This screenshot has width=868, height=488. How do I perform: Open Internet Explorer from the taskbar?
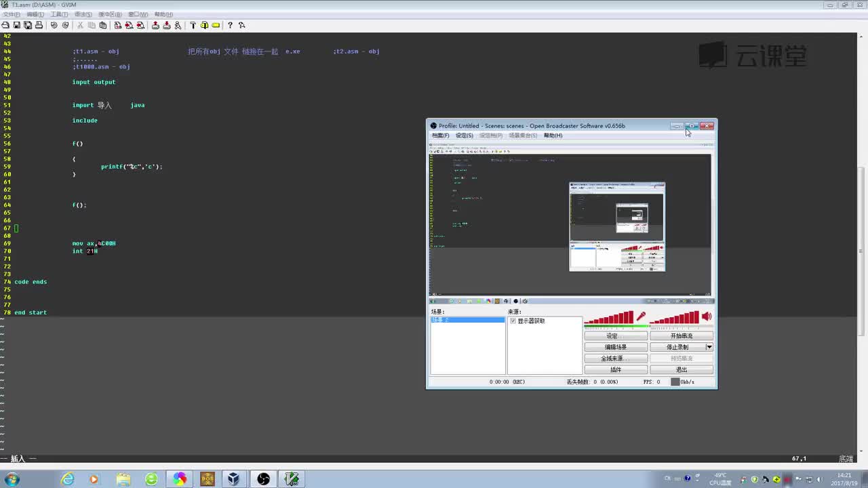pos(67,479)
